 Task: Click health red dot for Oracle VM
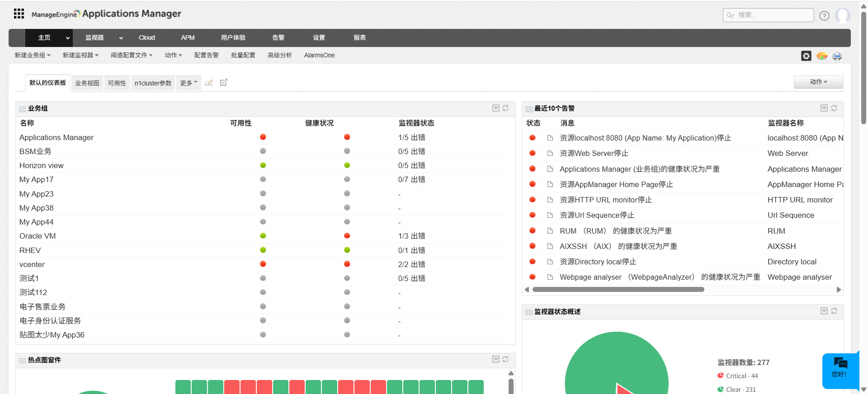click(347, 235)
